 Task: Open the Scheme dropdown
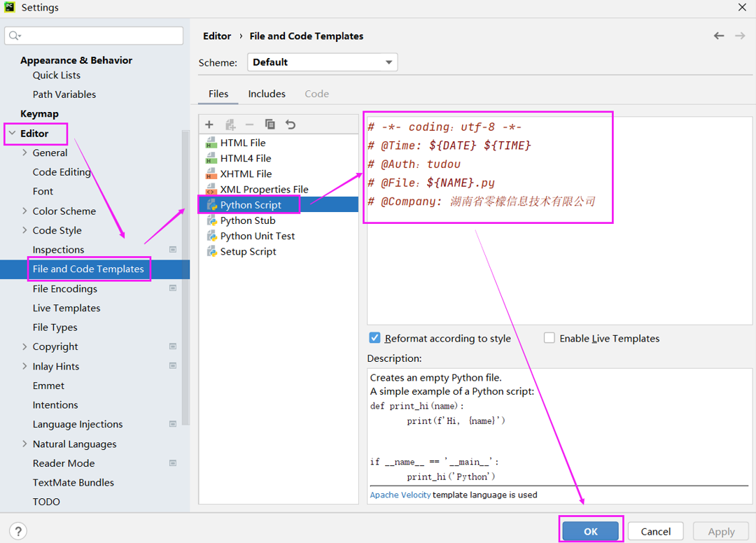[322, 62]
